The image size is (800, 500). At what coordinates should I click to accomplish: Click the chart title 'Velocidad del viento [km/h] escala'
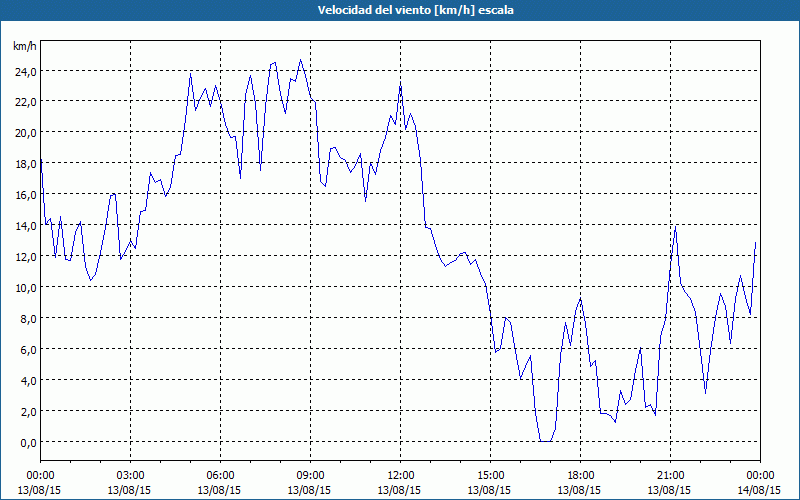pyautogui.click(x=415, y=10)
